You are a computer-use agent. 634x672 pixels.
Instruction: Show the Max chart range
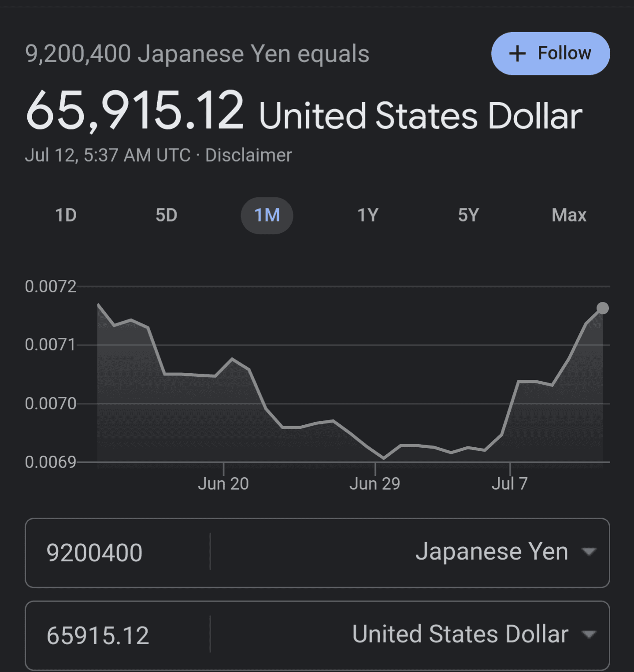569,215
